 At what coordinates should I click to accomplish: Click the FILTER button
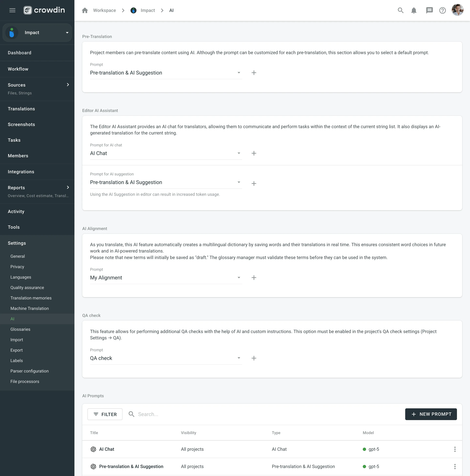(x=105, y=414)
